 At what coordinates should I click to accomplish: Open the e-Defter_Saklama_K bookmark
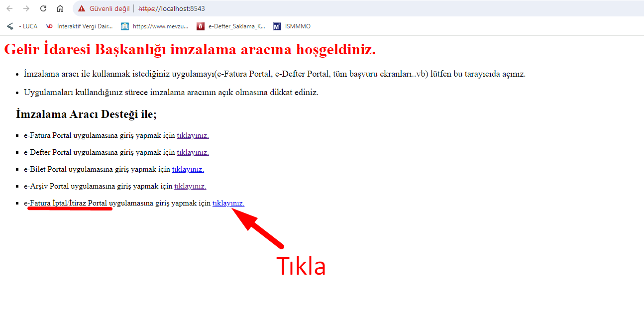[231, 26]
